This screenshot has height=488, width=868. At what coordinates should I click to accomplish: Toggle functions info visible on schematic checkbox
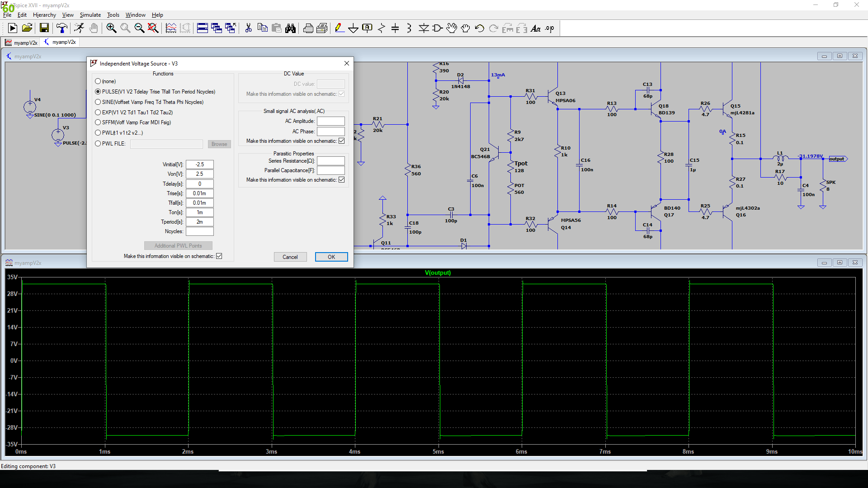pyautogui.click(x=219, y=256)
